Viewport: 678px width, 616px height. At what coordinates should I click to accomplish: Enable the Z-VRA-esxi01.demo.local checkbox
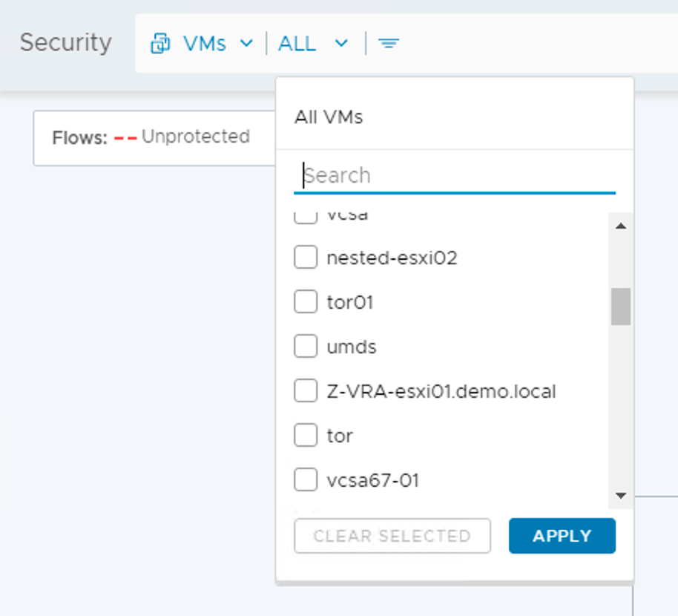306,391
